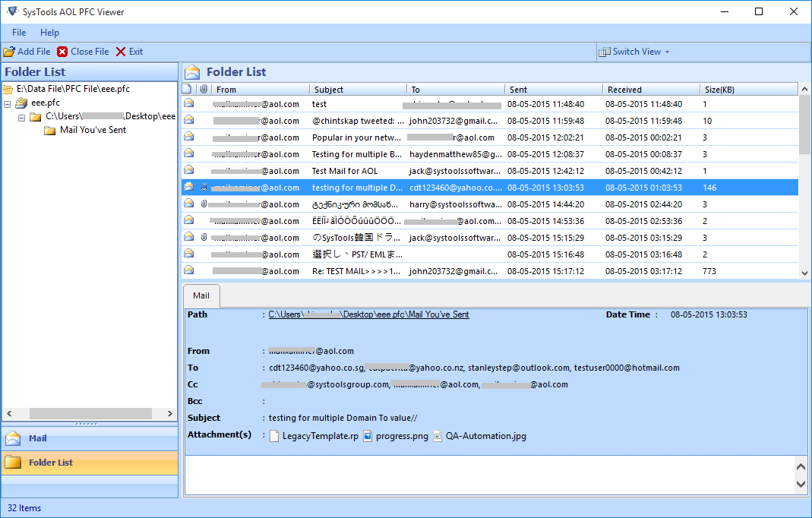Screen dimensions: 812x518
Task: Open the QA-Automation.jpg attachment
Action: [480, 436]
